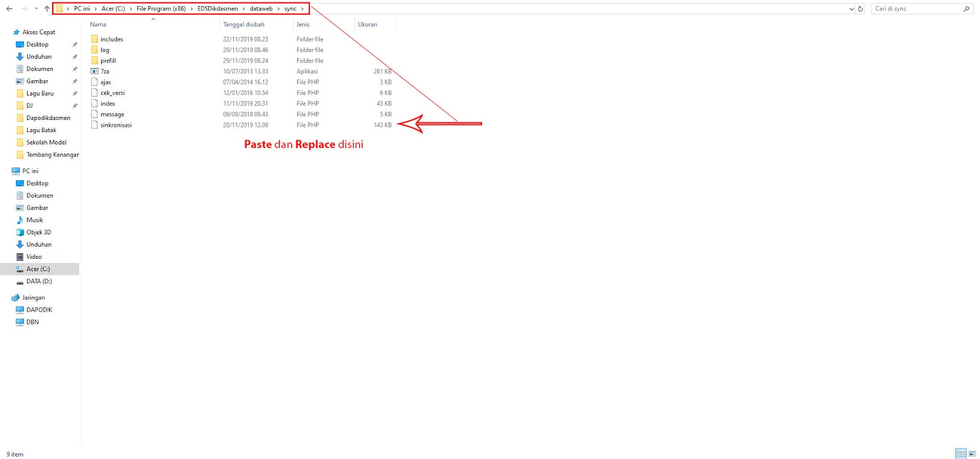Open the DJ folder shortcut
This screenshot has width=980, height=459.
[x=29, y=105]
